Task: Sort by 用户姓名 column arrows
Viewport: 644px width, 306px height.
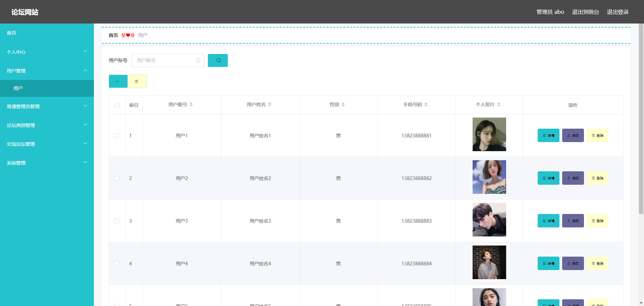Action: [270, 104]
